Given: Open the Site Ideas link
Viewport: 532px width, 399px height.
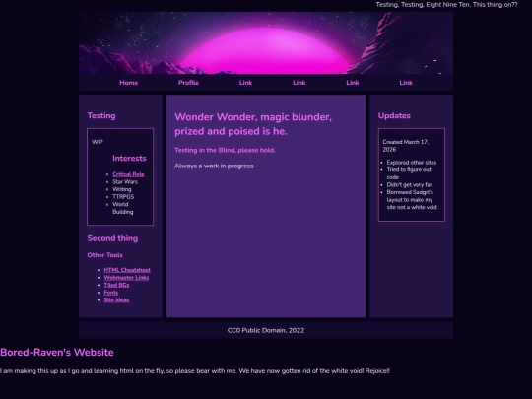Looking at the screenshot, I should point(116,299).
